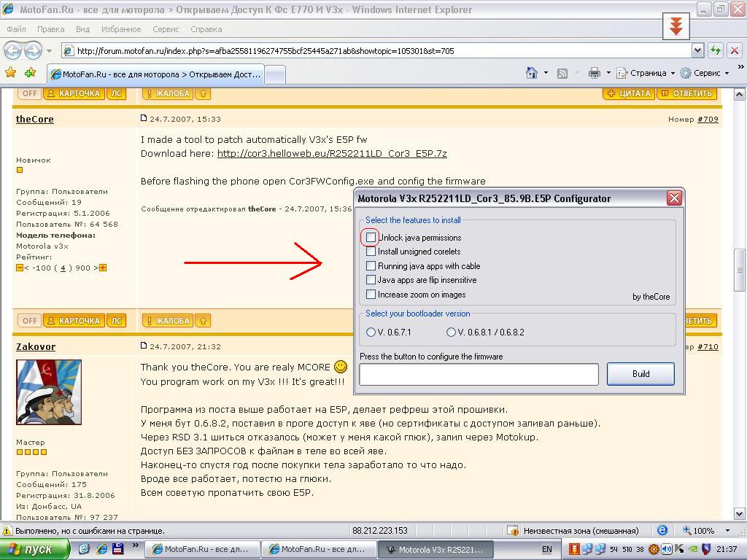Image resolution: width=747 pixels, height=560 pixels.
Task: Open the zoom level 100% dropdown
Action: tap(727, 531)
